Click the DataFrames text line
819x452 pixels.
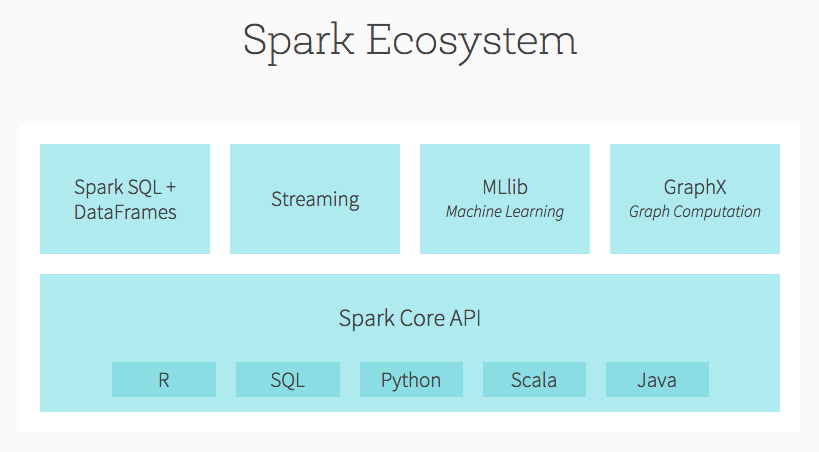pyautogui.click(x=125, y=212)
